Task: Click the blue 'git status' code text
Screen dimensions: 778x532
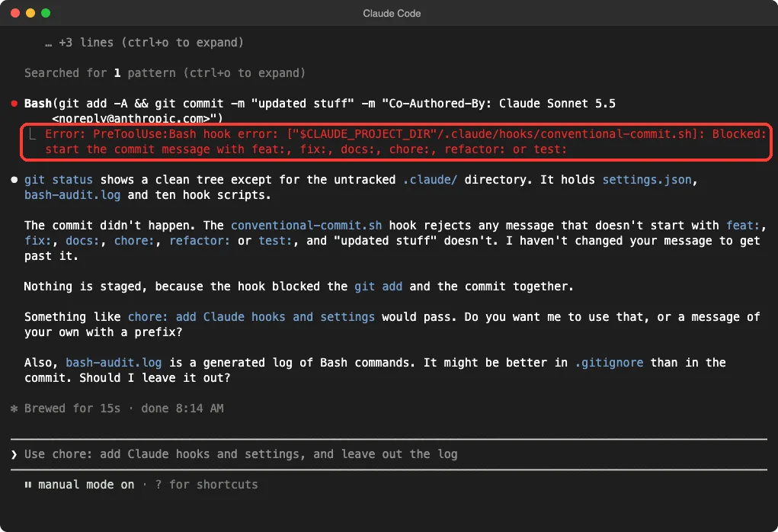Action: click(x=59, y=180)
